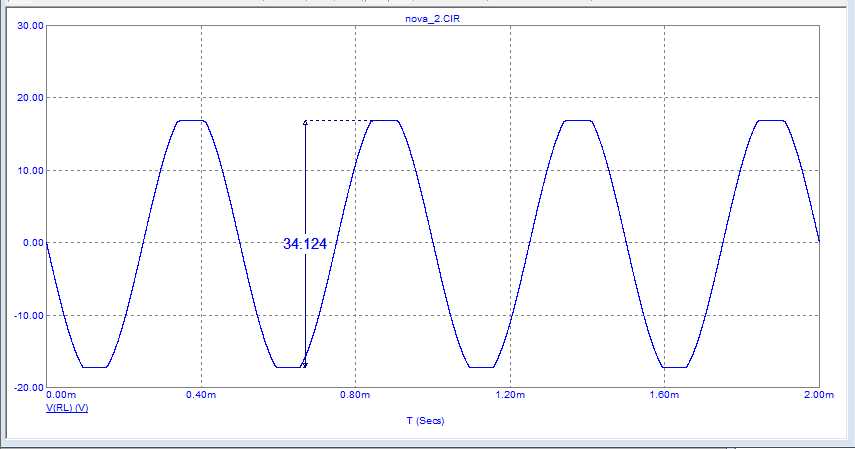Click the 1.60m time axis label

664,394
